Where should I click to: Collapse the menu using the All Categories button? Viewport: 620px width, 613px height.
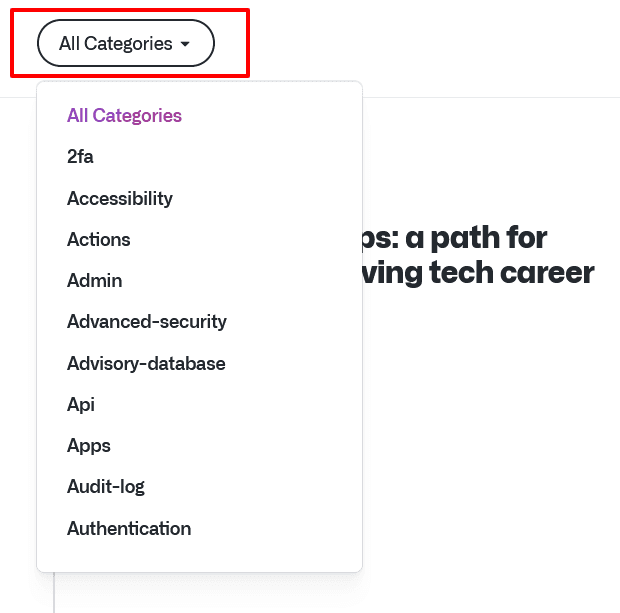[x=126, y=44]
